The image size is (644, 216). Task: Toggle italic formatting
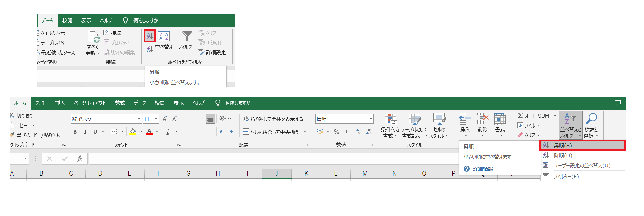click(85, 132)
